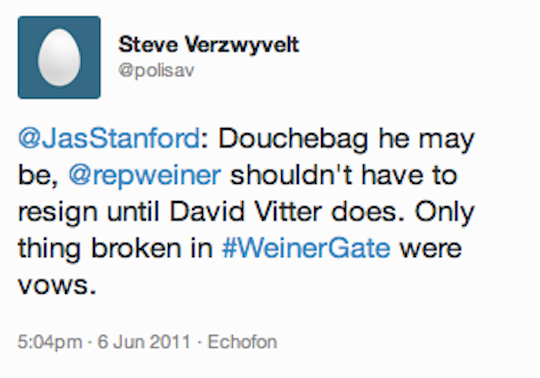Click the word Douchebag in the tweet
540x378 pixels.
pyautogui.click(x=293, y=140)
